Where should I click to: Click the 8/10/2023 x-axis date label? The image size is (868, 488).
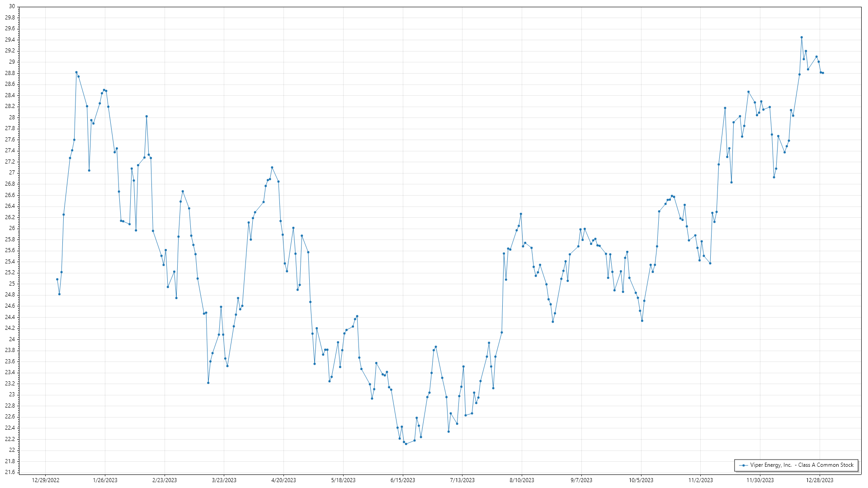pos(522,480)
